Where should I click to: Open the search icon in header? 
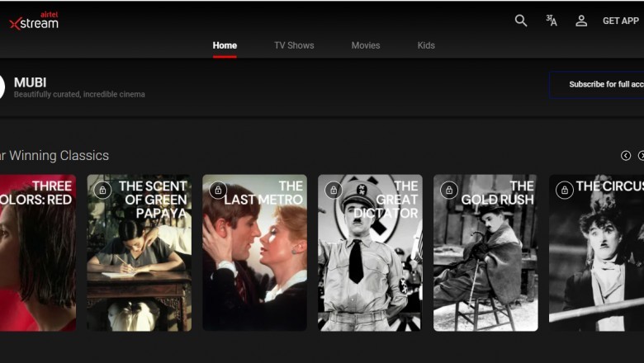pos(521,21)
